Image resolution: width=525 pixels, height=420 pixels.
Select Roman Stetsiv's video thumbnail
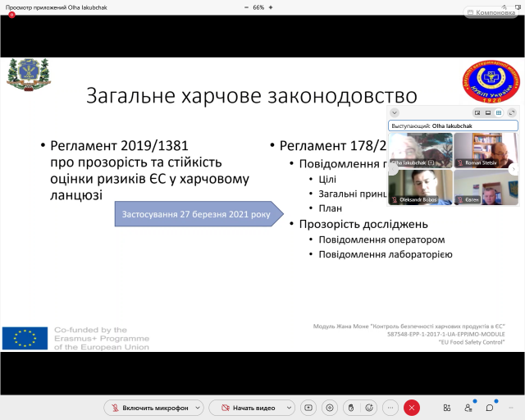click(486, 151)
